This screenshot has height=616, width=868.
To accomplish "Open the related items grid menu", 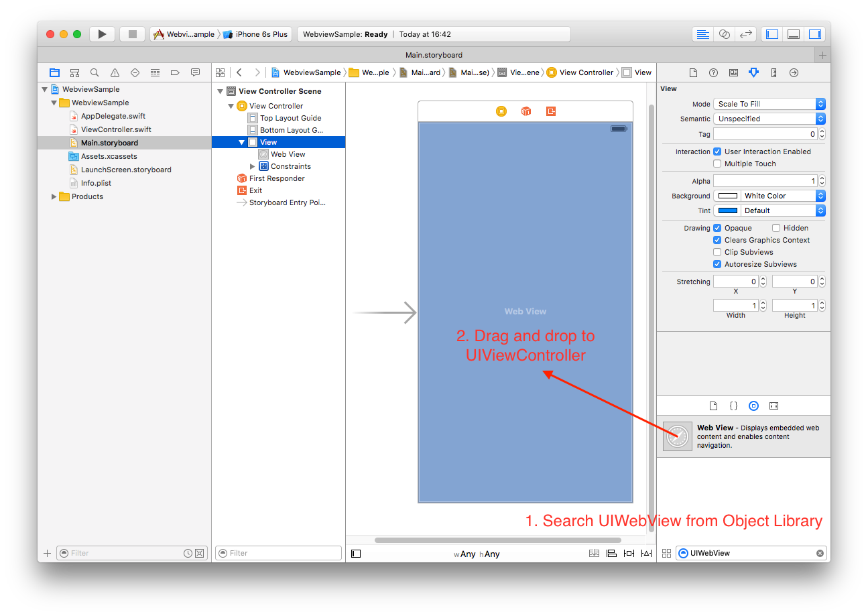I will (221, 72).
